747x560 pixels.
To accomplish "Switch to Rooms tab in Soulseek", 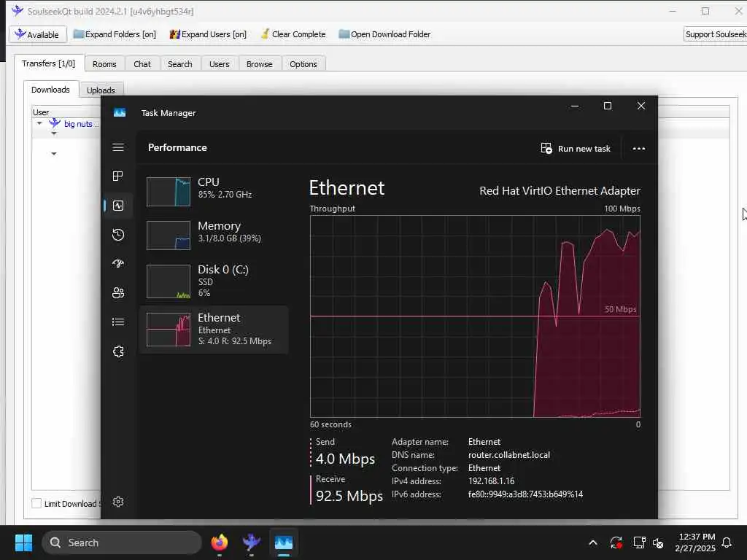I will click(104, 64).
